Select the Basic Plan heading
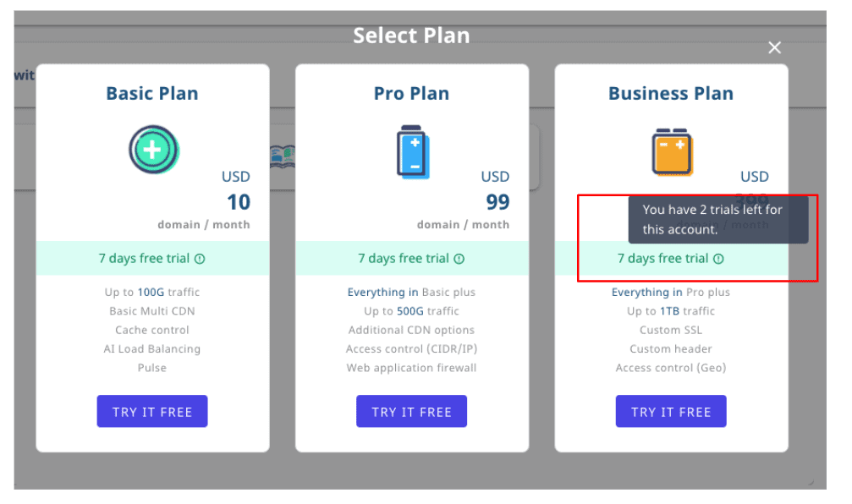 [x=152, y=93]
